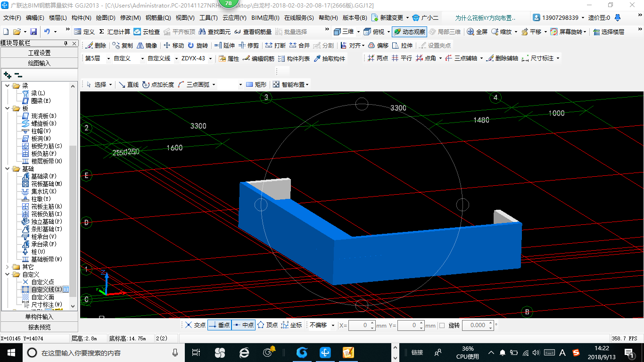Open the 文件(F) menu
Image resolution: width=644 pixels, height=362 pixels.
(x=12, y=18)
